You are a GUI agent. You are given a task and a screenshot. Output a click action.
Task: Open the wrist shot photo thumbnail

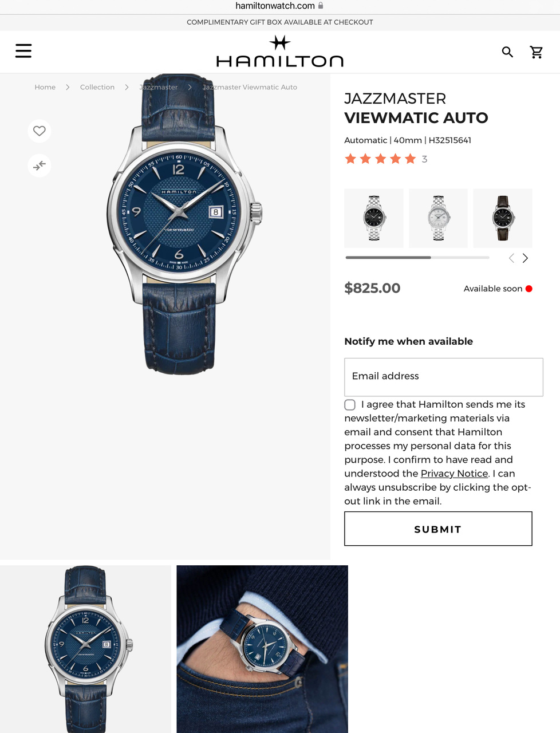click(262, 649)
